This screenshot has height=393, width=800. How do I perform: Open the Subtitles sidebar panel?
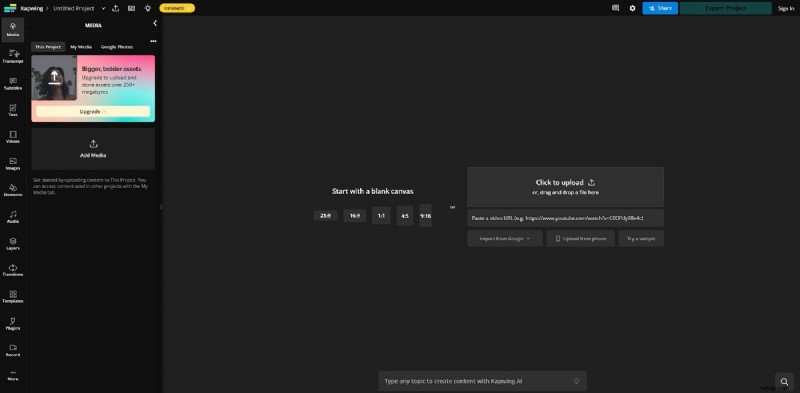[x=13, y=84]
